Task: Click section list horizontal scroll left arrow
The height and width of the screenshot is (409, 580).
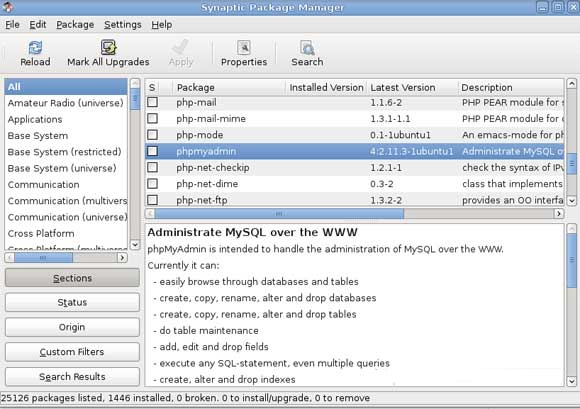Action: point(10,257)
